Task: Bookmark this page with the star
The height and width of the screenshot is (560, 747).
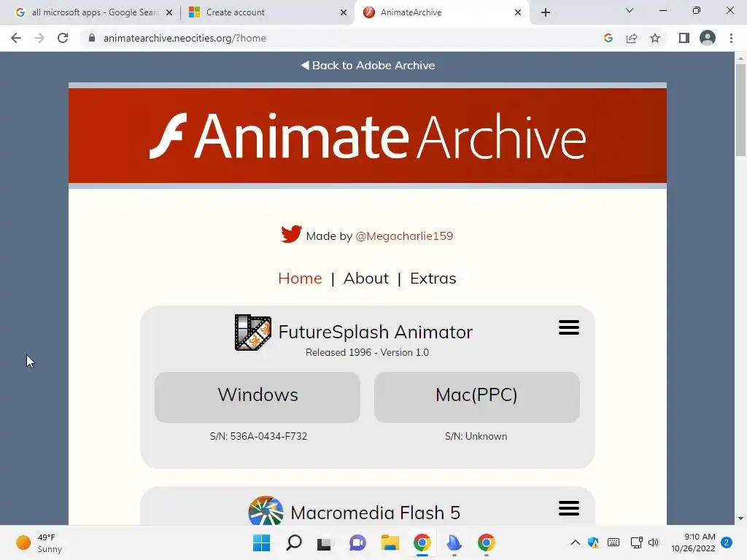Action: [x=655, y=38]
